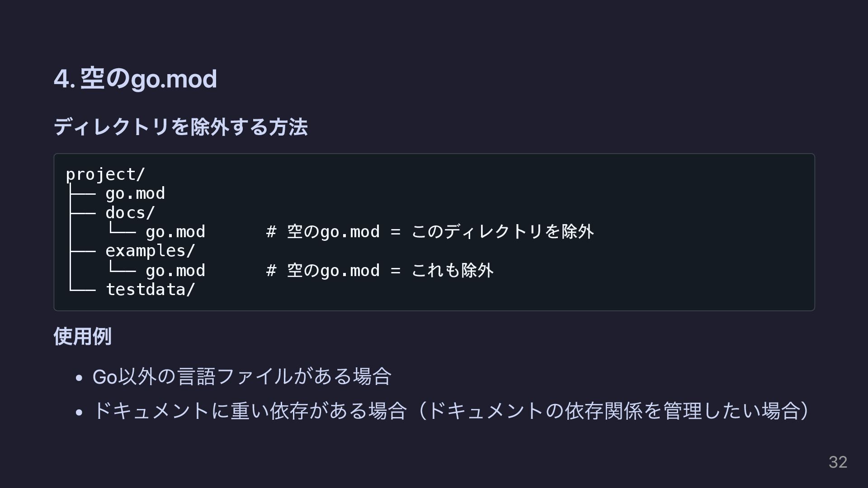Screen dimensions: 868x488
Task: Select the 使用例 heading
Action: coord(82,337)
